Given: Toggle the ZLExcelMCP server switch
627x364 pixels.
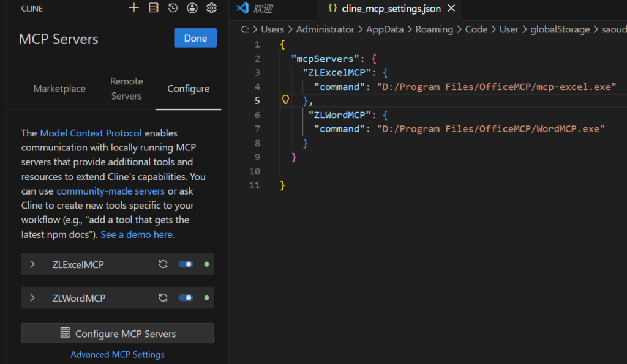Looking at the screenshot, I should pyautogui.click(x=186, y=264).
